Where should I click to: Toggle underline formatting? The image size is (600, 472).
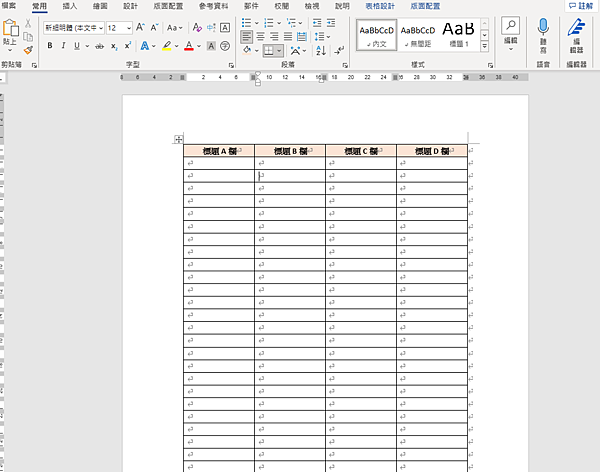pos(77,46)
